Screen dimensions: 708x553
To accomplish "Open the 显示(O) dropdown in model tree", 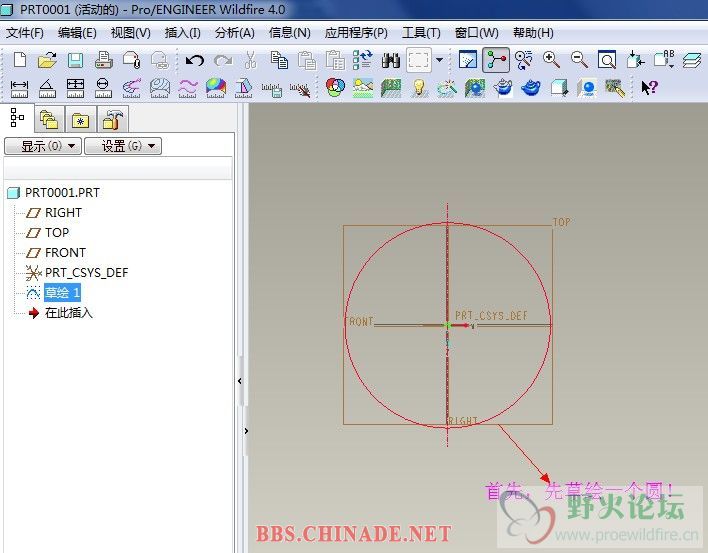I will point(41,146).
